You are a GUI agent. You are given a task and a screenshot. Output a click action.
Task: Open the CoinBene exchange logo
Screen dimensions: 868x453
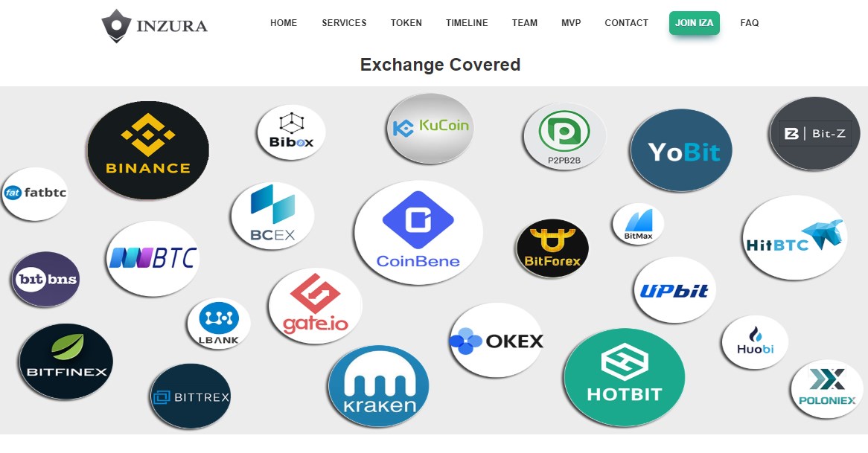tap(418, 232)
